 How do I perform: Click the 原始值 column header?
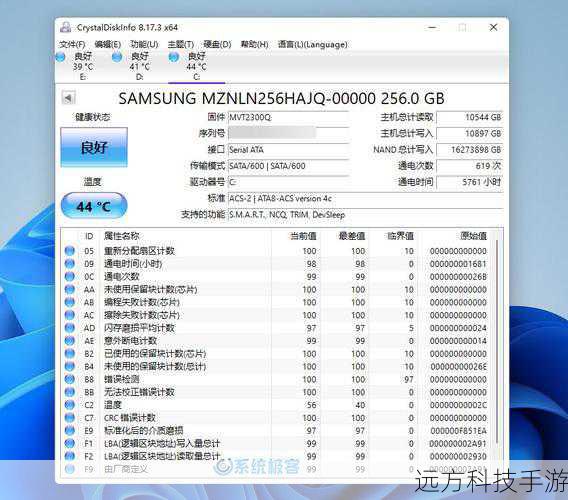tap(473, 236)
